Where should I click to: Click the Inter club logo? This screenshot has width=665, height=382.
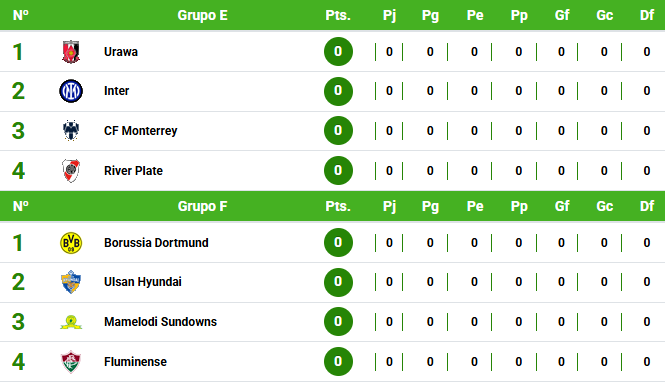(71, 91)
